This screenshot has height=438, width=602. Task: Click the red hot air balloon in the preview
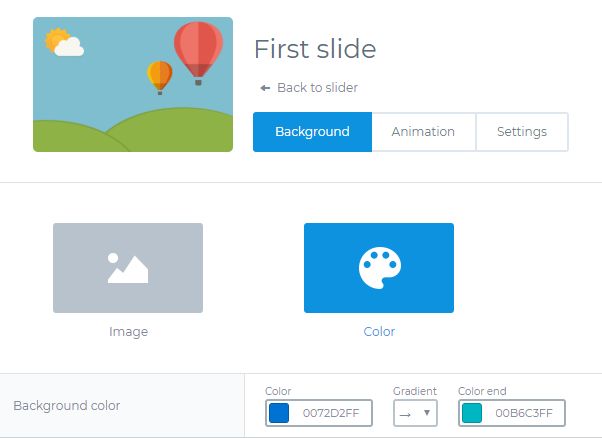point(197,48)
